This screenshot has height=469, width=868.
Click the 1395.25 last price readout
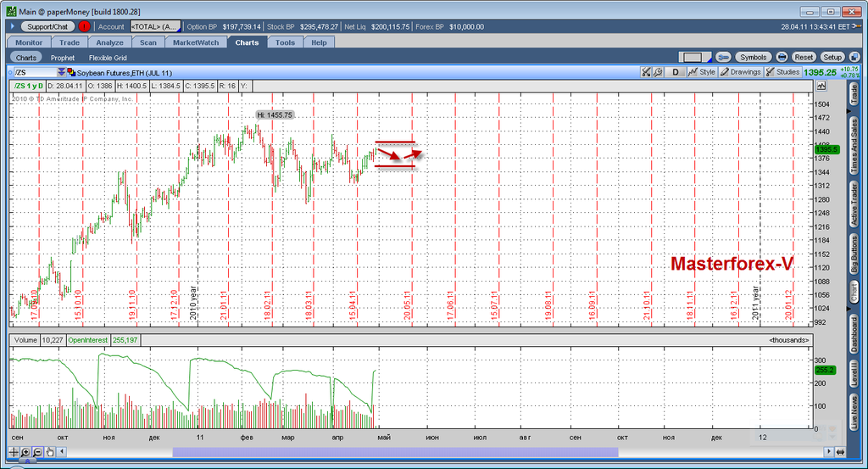[820, 73]
